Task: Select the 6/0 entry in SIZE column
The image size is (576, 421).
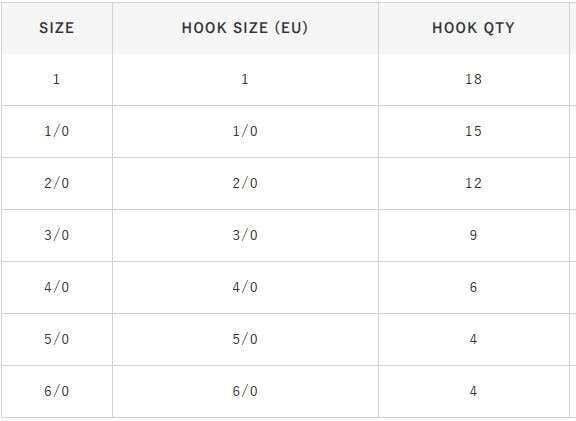Action: point(57,391)
